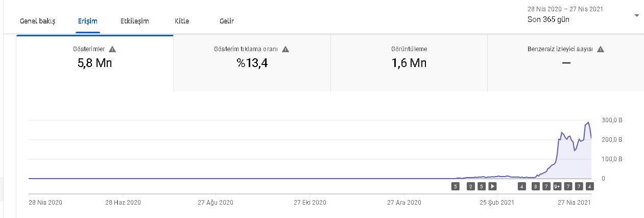Screen dimensions: 644x218
Task: Click warning icon beside Gösterim tıklama oranı
Action: 285,50
